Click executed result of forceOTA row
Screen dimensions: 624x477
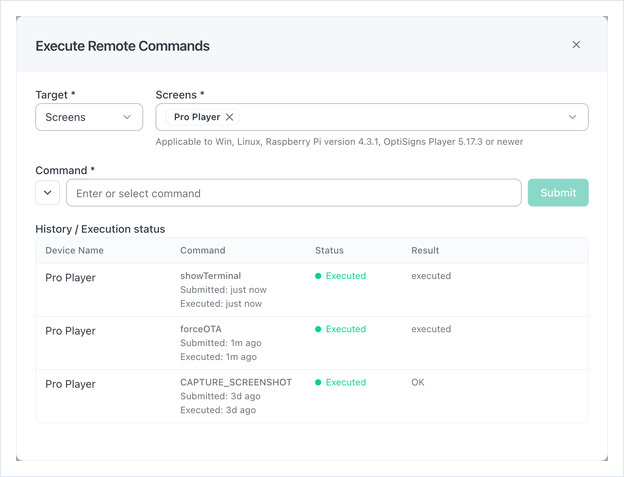point(431,329)
